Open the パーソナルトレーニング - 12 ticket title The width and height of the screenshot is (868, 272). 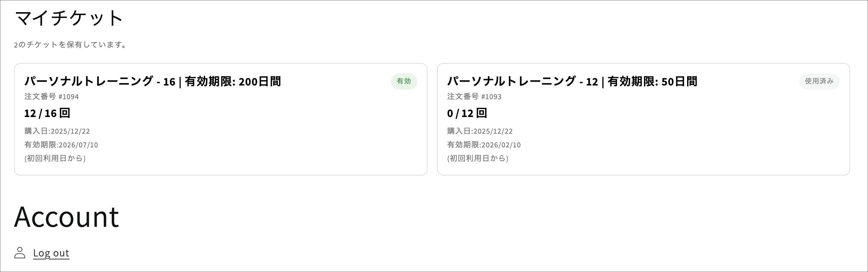(572, 81)
